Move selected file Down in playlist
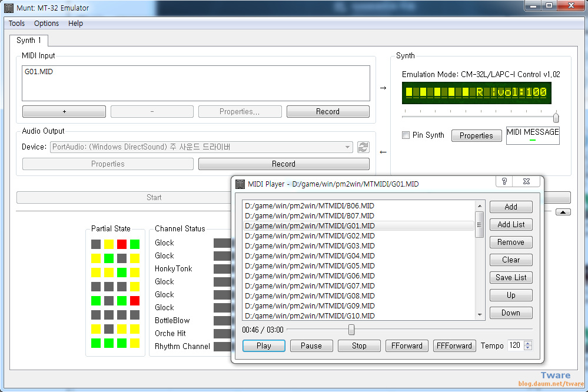The height and width of the screenshot is (392, 588). [x=511, y=313]
